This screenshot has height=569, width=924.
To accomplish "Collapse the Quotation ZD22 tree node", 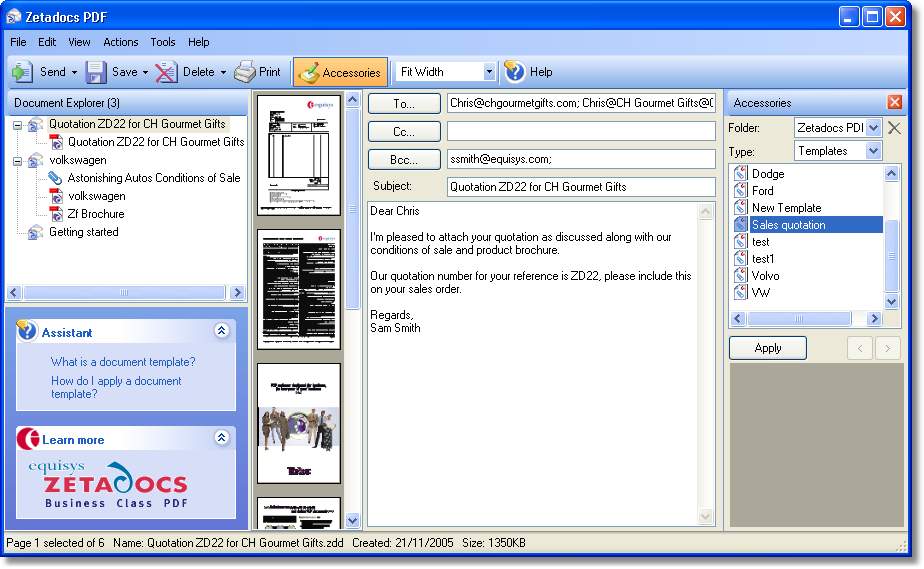I will (x=18, y=125).
